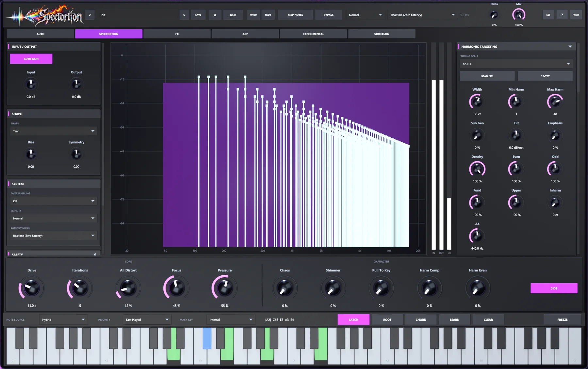This screenshot has height=369, width=588.
Task: Click the Pressure knob
Action: pos(225,288)
